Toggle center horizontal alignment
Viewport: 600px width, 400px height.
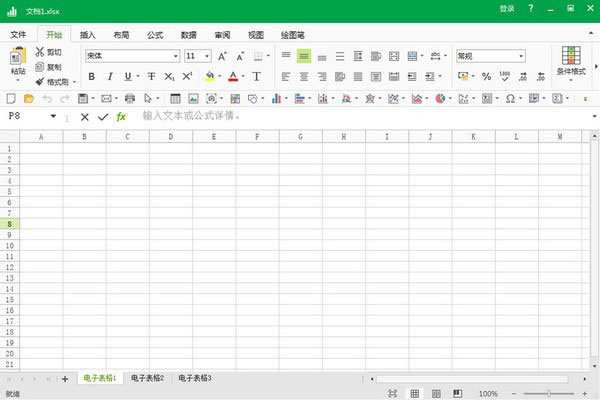pyautogui.click(x=304, y=77)
